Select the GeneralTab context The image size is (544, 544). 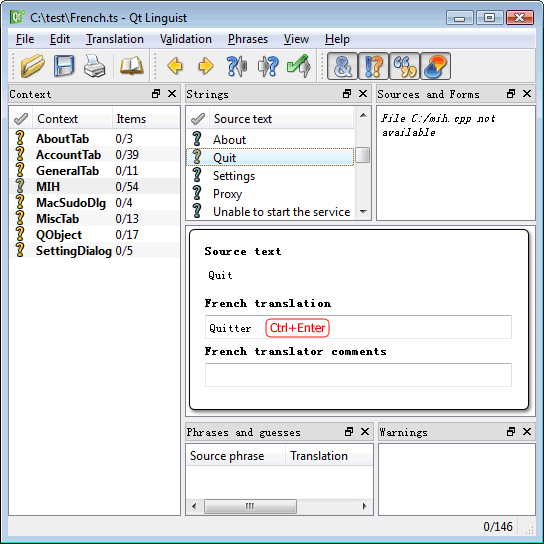[x=94, y=170]
